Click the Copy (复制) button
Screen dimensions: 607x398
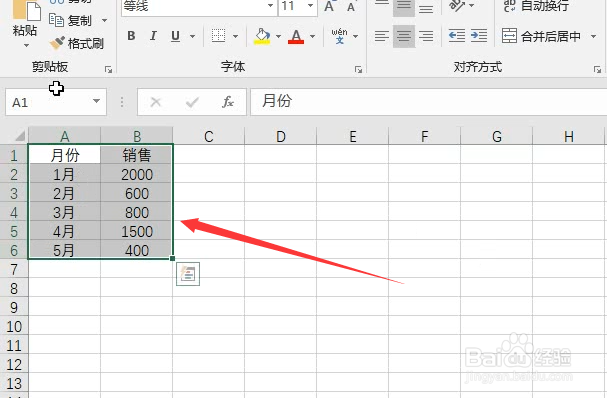coord(70,20)
